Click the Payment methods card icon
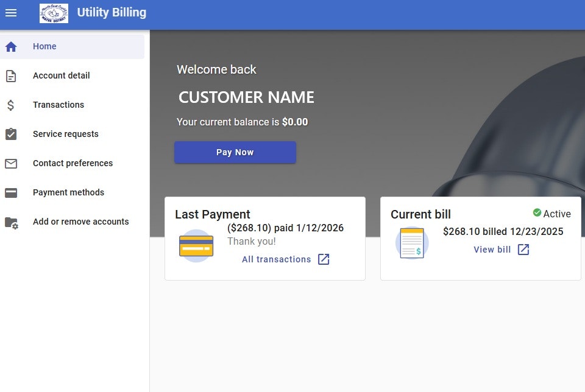The height and width of the screenshot is (392, 585). [x=11, y=192]
